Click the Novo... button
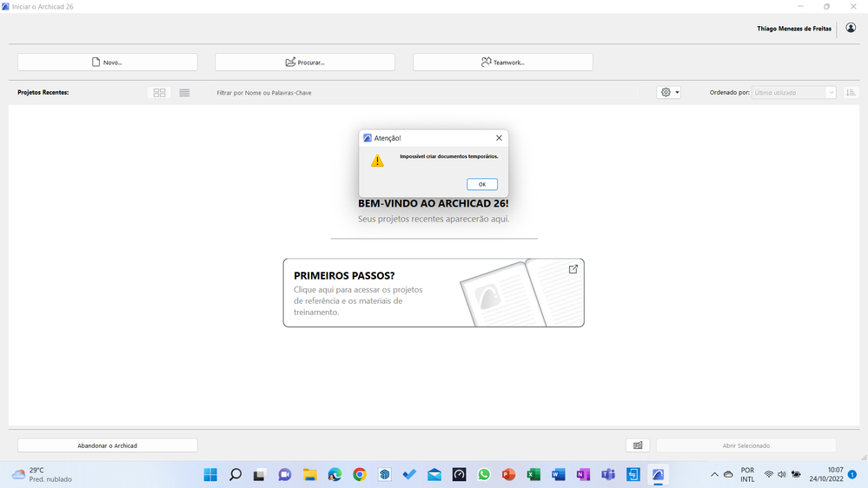This screenshot has width=868, height=488. (x=108, y=62)
